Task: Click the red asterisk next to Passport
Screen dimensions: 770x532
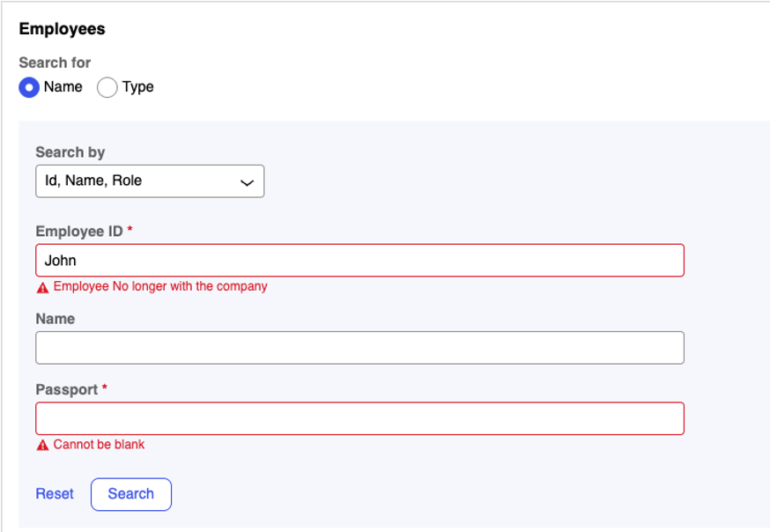Action: tap(104, 388)
